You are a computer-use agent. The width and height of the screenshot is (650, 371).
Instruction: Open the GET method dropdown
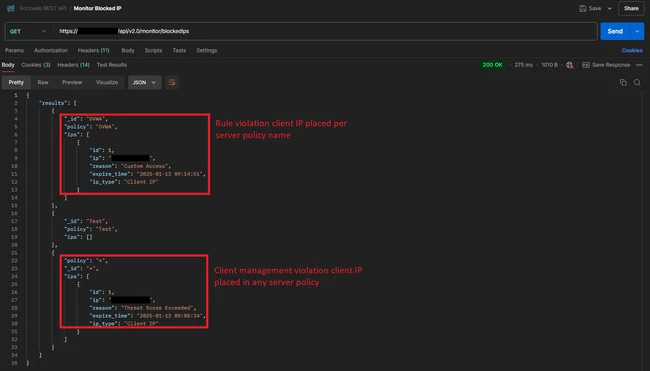click(28, 32)
